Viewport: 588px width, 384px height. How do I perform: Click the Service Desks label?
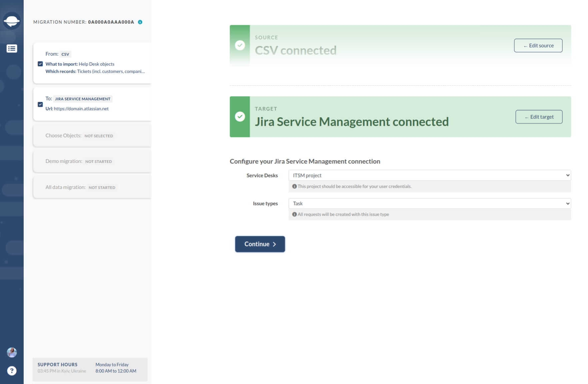[262, 176]
